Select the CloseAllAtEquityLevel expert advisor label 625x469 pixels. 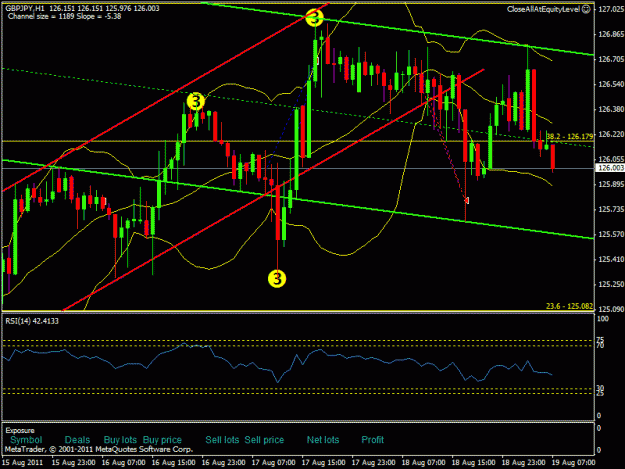point(543,9)
